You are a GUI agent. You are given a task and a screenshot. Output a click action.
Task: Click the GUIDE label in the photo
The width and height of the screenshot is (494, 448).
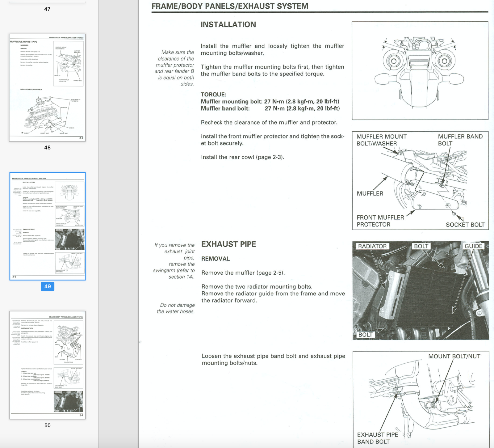click(473, 246)
